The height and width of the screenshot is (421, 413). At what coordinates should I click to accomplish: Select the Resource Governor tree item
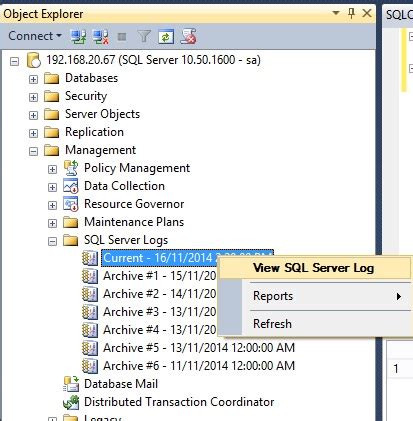click(134, 204)
